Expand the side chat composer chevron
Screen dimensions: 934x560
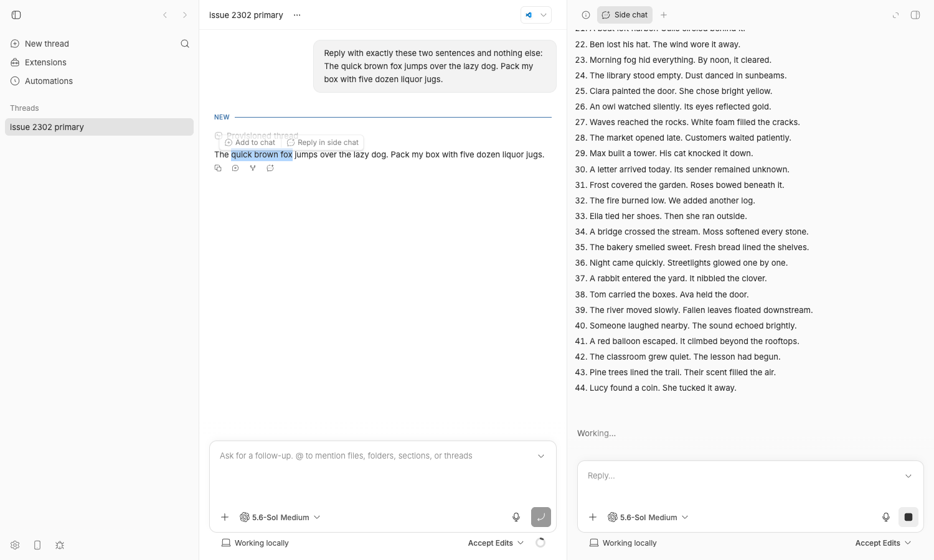pos(908,476)
